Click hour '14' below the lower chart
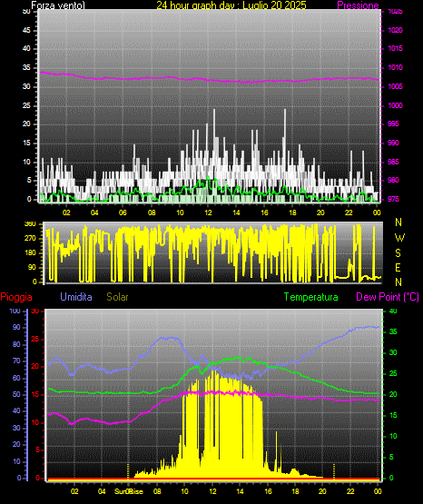Image resolution: width=423 pixels, height=504 pixels. (240, 491)
